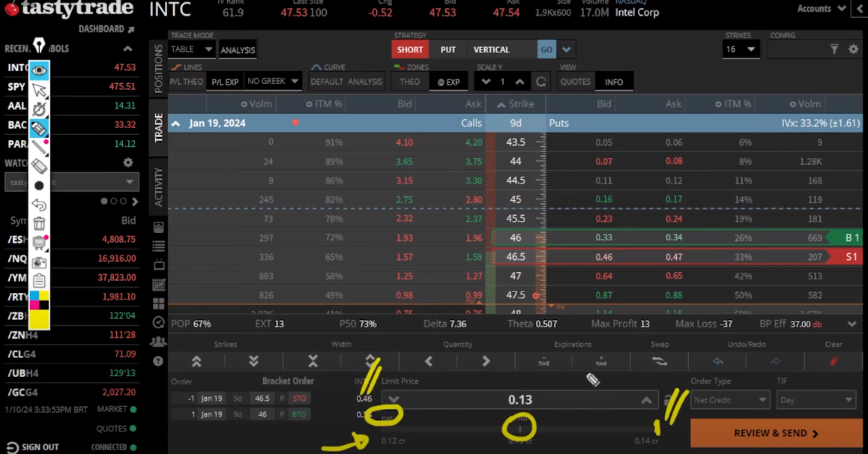Image resolution: width=868 pixels, height=454 pixels.
Task: Click the trash can annotation tool
Action: (39, 223)
